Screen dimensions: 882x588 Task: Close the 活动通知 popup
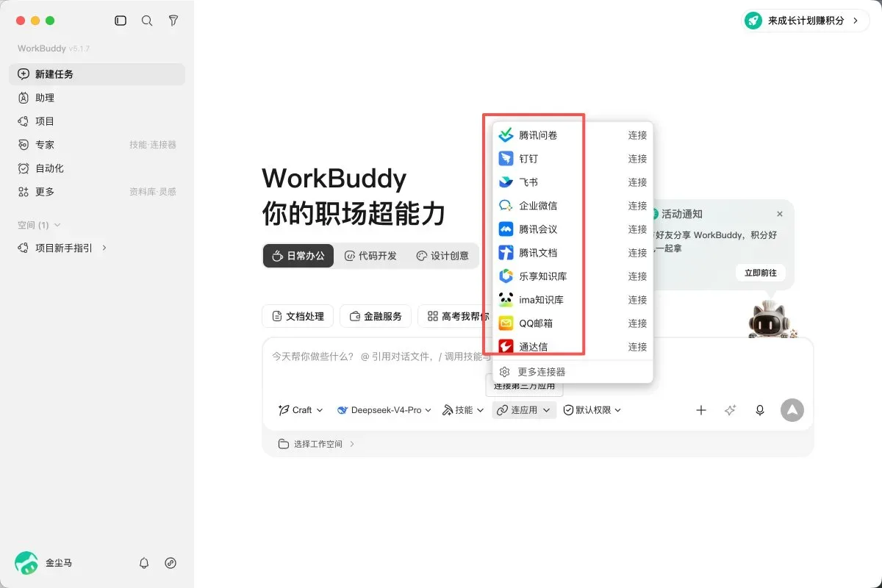click(x=780, y=214)
